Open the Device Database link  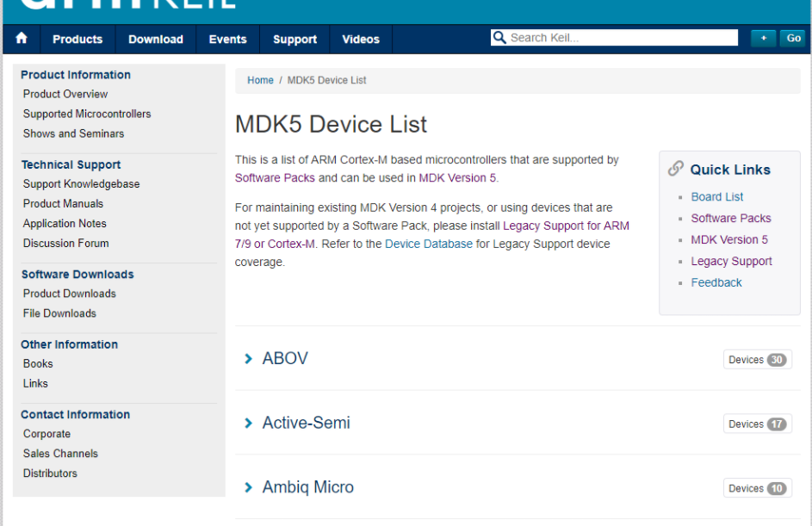click(x=429, y=244)
